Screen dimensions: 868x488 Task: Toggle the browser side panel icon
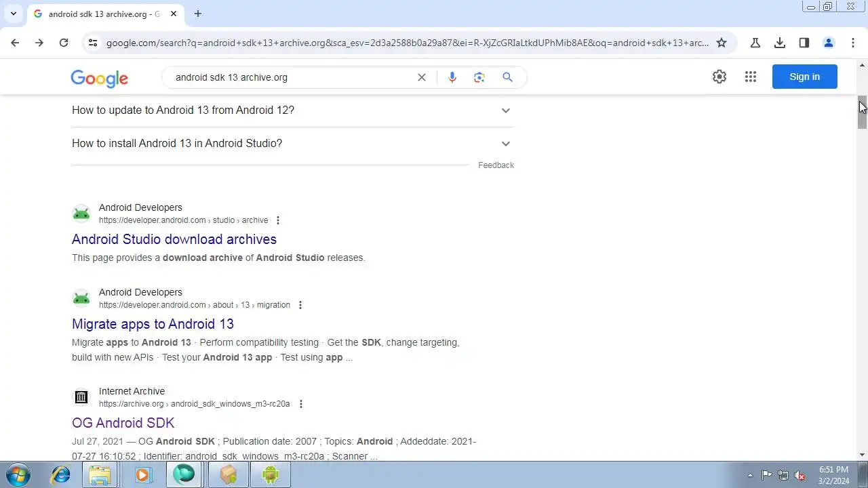pyautogui.click(x=804, y=43)
